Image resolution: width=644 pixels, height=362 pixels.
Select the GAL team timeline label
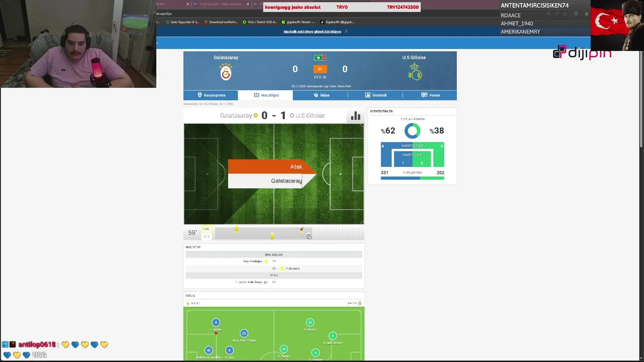[x=206, y=229]
